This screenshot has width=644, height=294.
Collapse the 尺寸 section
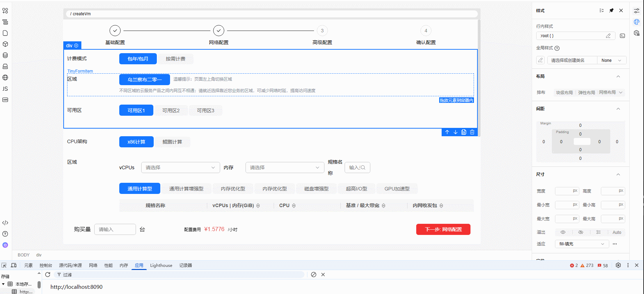pos(618,174)
